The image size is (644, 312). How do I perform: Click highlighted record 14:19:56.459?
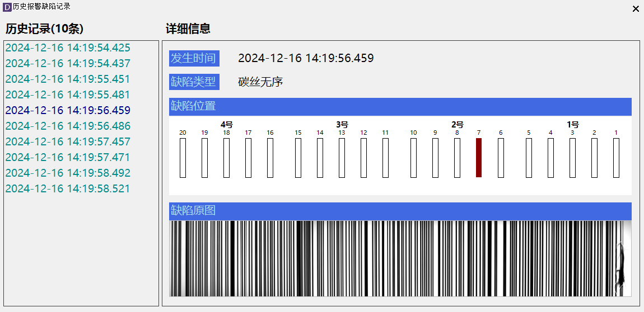[68, 111]
